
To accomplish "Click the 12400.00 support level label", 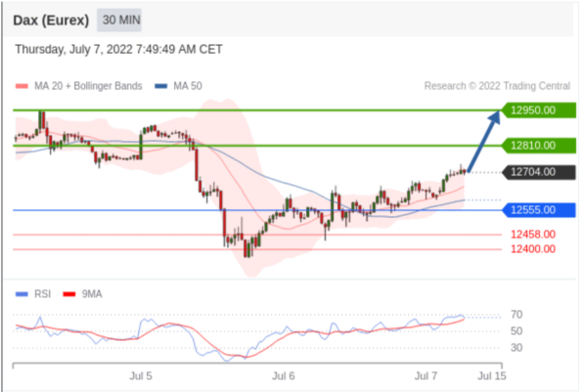I will coord(533,249).
